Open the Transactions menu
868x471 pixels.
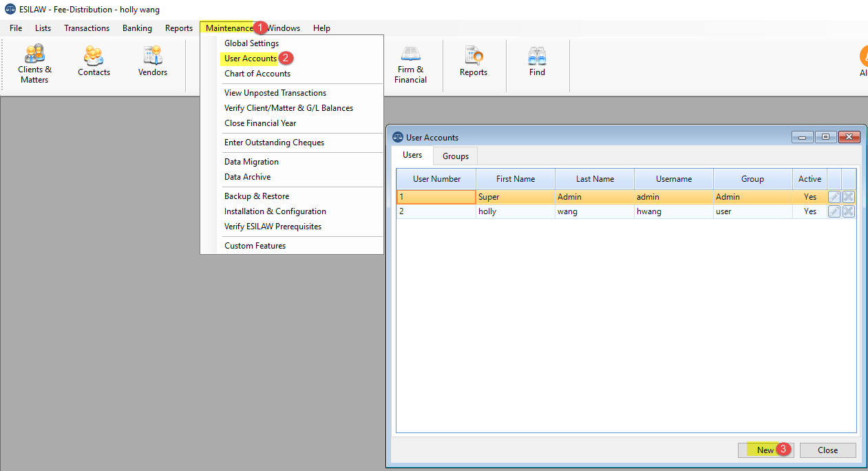pyautogui.click(x=87, y=28)
